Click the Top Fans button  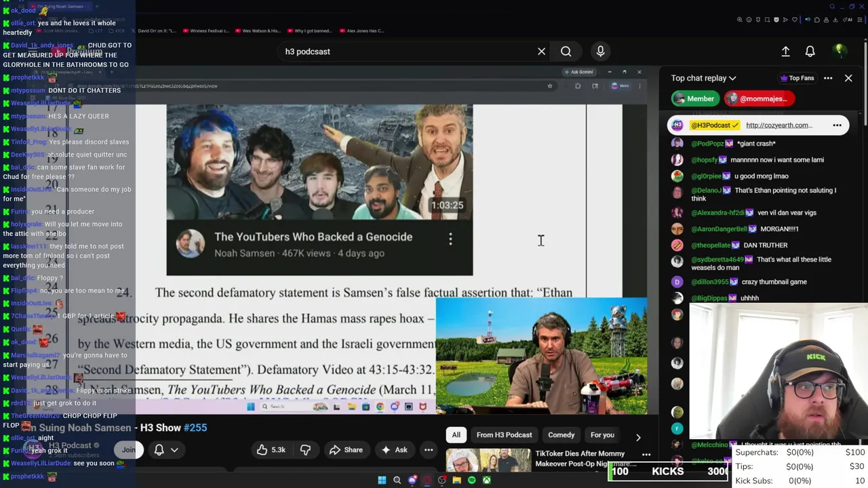pyautogui.click(x=797, y=78)
